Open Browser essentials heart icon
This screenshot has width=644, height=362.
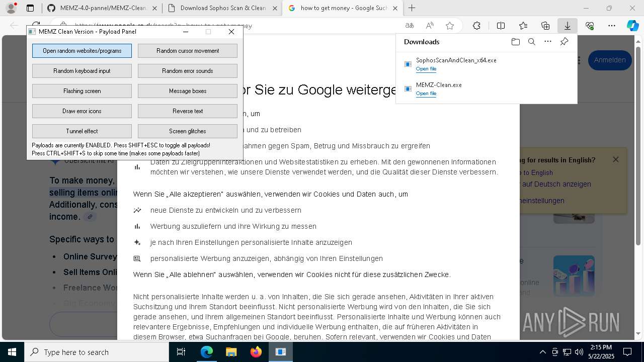pyautogui.click(x=590, y=26)
